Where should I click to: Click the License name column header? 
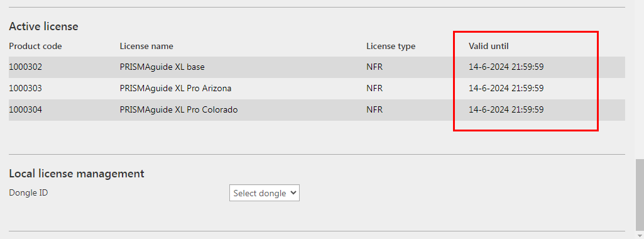click(146, 46)
